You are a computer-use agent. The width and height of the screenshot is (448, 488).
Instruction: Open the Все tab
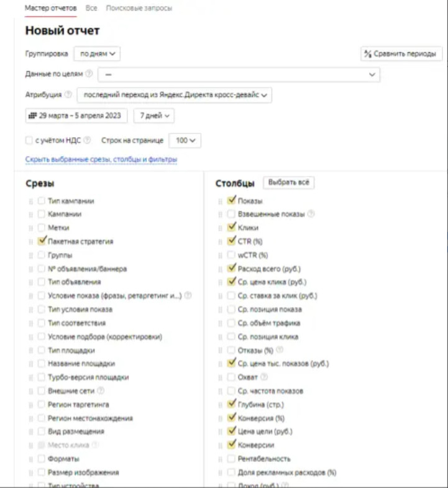91,9
